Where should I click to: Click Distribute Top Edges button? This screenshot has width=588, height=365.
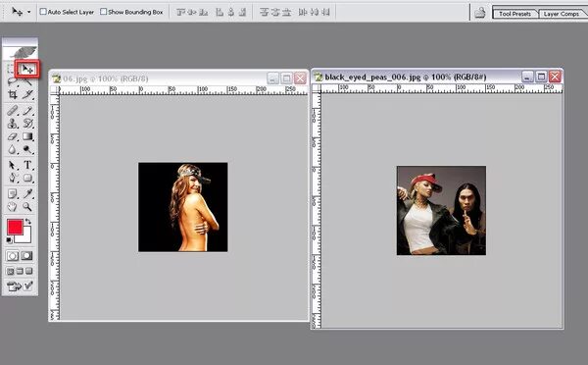coord(265,12)
